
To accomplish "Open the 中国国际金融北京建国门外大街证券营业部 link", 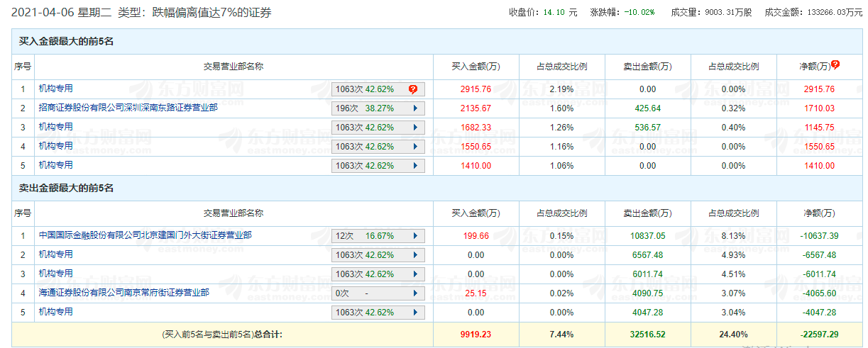I will 145,235.
